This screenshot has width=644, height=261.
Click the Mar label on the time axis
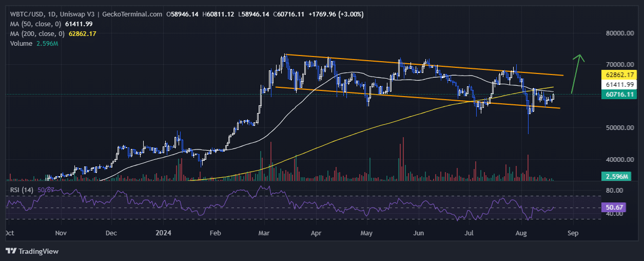[x=264, y=233]
